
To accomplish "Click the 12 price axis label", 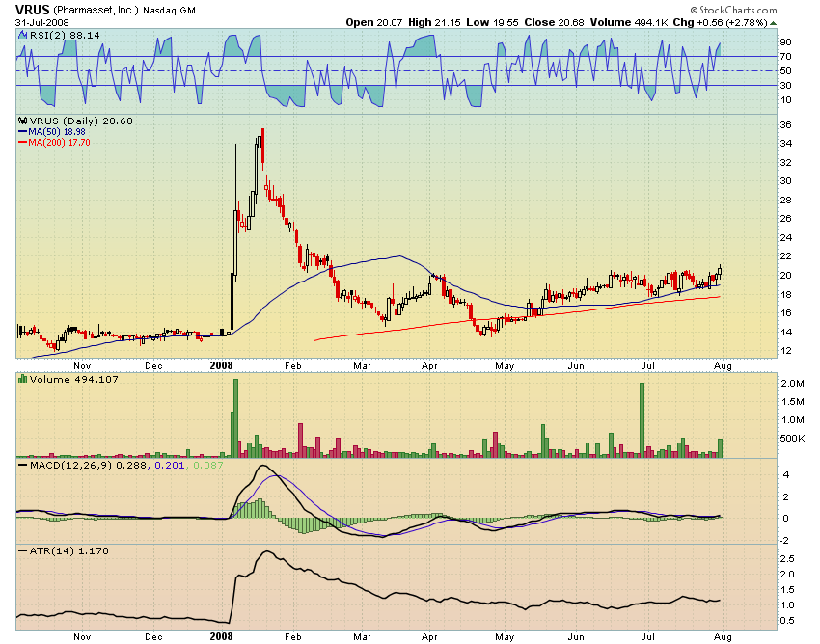I will coord(785,351).
